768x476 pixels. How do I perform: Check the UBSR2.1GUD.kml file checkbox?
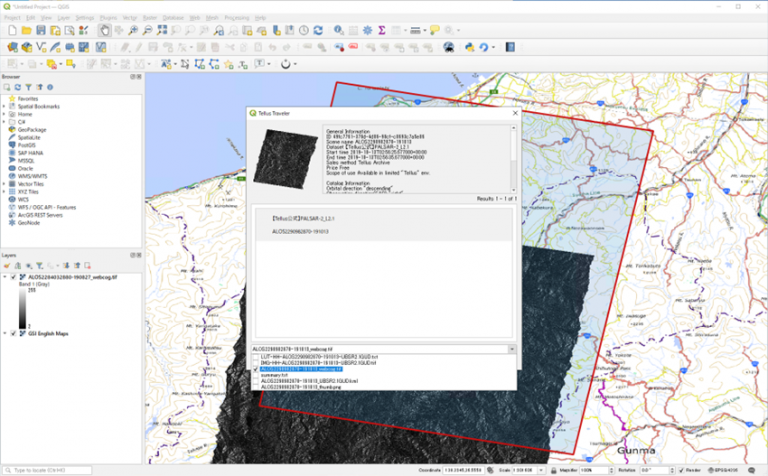(256, 381)
